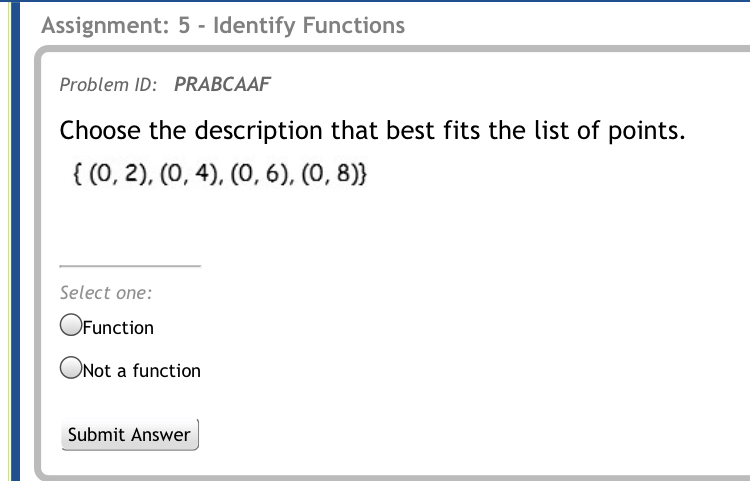Click the horizontal divider above Select one
The width and height of the screenshot is (750, 481).
[x=130, y=266]
